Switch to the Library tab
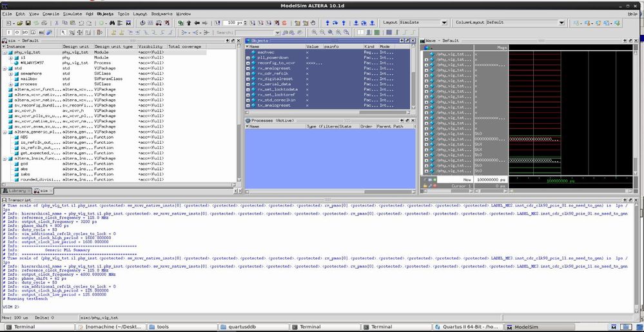 pyautogui.click(x=16, y=191)
